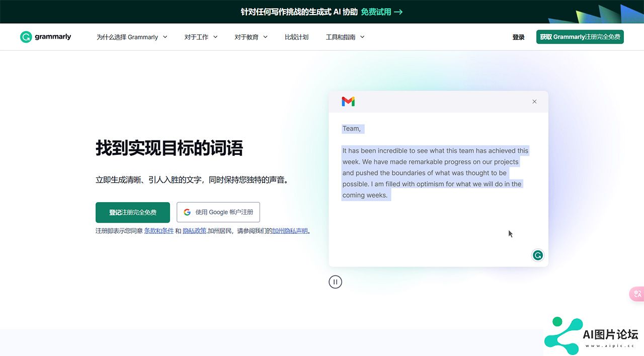Click the arrow next to 免费试用 banner

pyautogui.click(x=398, y=12)
